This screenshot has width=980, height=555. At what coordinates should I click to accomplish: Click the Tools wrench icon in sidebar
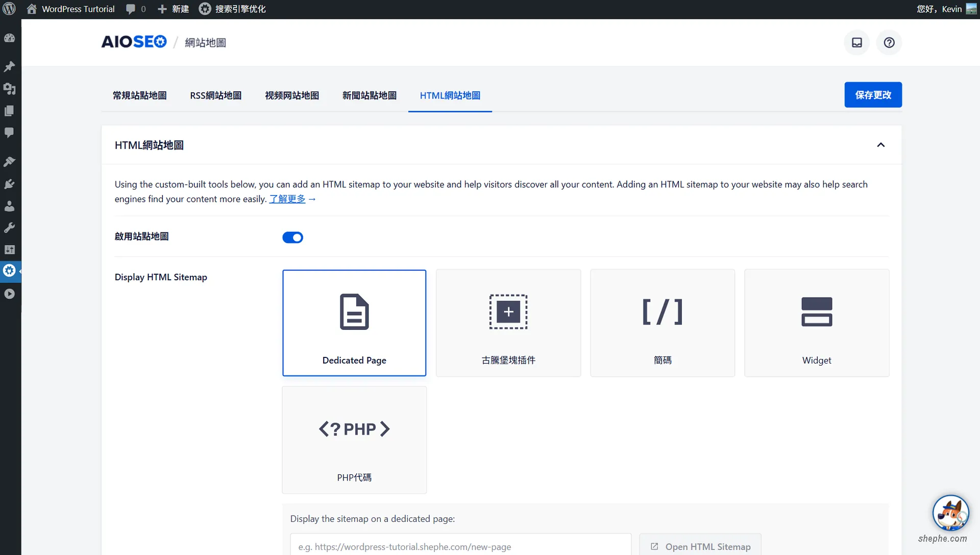point(10,228)
